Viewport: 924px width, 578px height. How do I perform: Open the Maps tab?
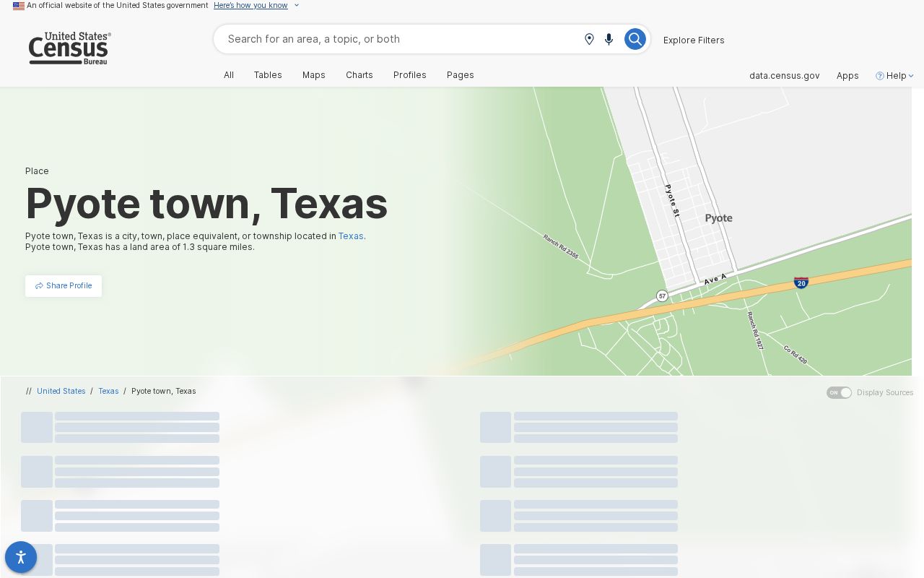click(314, 75)
